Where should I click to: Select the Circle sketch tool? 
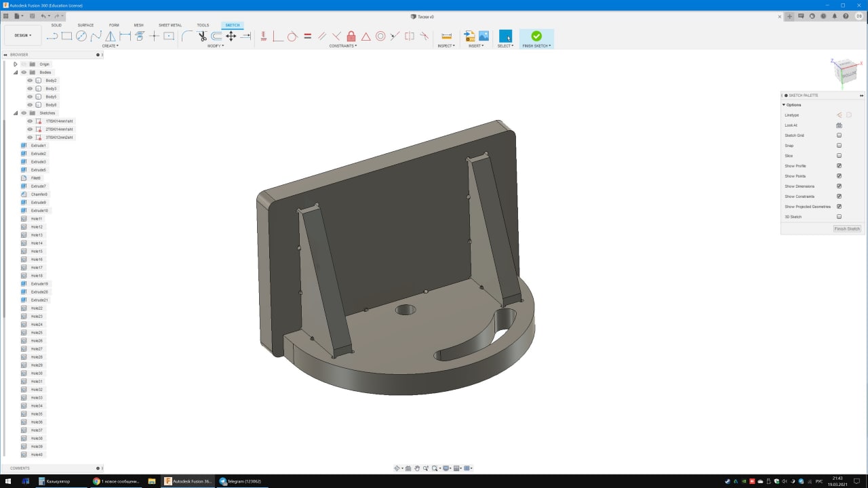(x=81, y=36)
